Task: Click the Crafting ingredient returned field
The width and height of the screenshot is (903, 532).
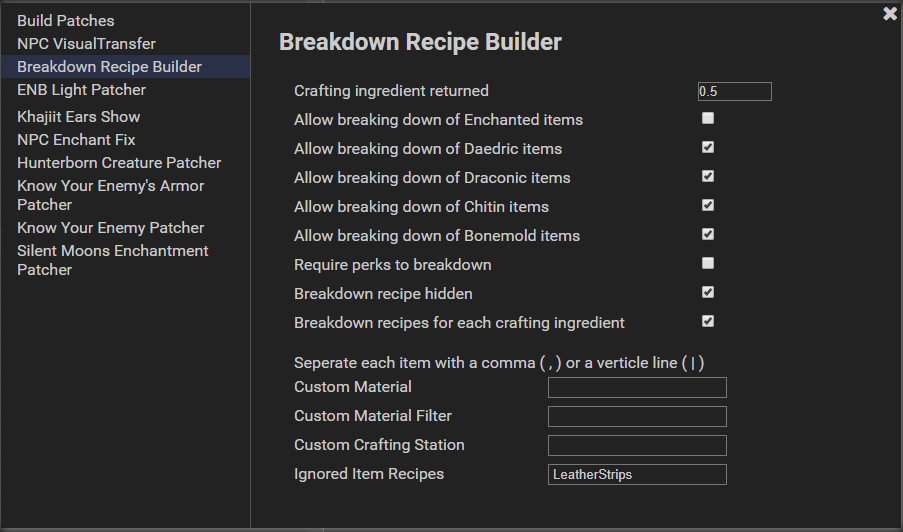Action: 734,91
